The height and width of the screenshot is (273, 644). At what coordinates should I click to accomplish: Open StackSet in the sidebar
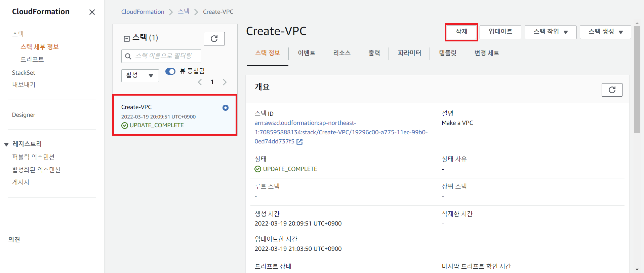(24, 73)
